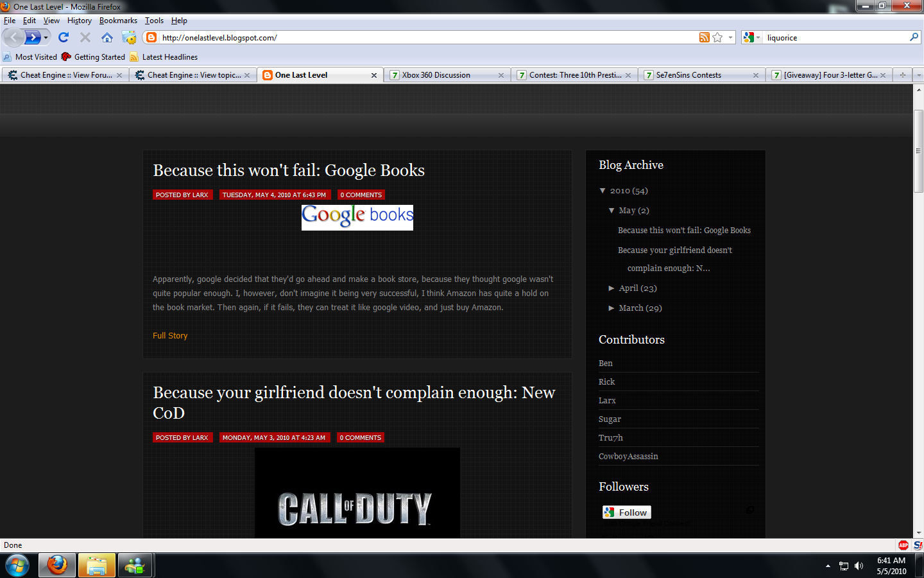Click the volume speaker tray icon
The width and height of the screenshot is (924, 578).
point(859,566)
